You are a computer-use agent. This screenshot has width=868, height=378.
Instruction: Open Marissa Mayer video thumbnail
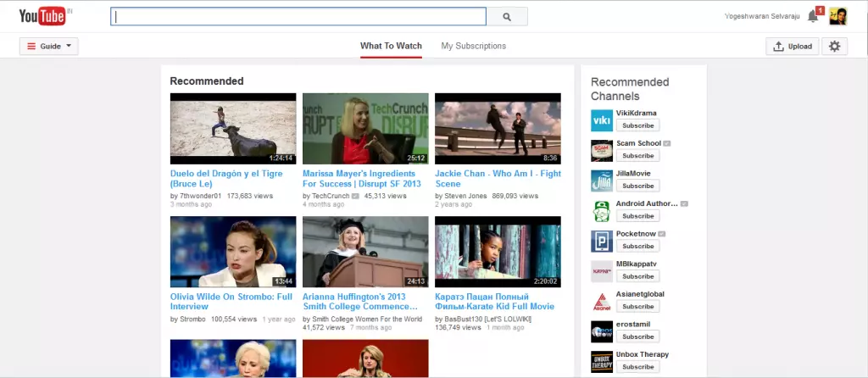click(x=365, y=128)
